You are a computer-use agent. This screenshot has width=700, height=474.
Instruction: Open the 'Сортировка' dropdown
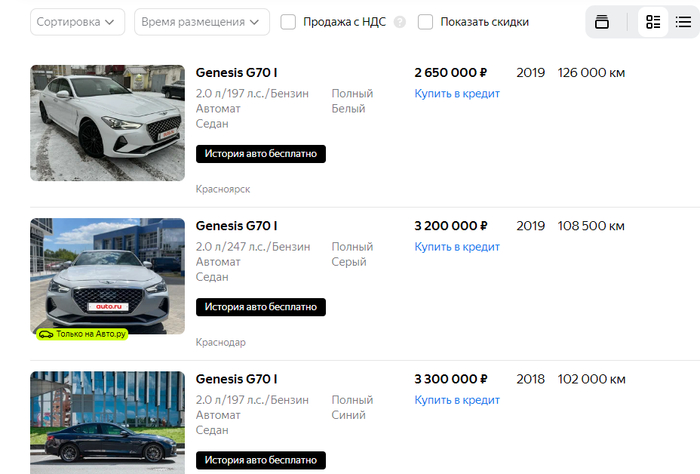pos(78,22)
